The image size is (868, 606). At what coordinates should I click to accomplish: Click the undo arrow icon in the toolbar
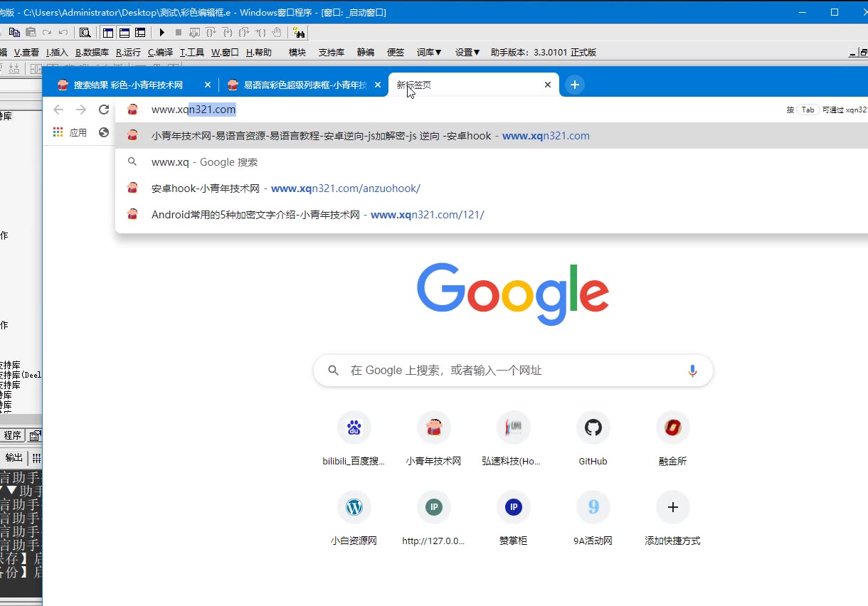pos(62,32)
